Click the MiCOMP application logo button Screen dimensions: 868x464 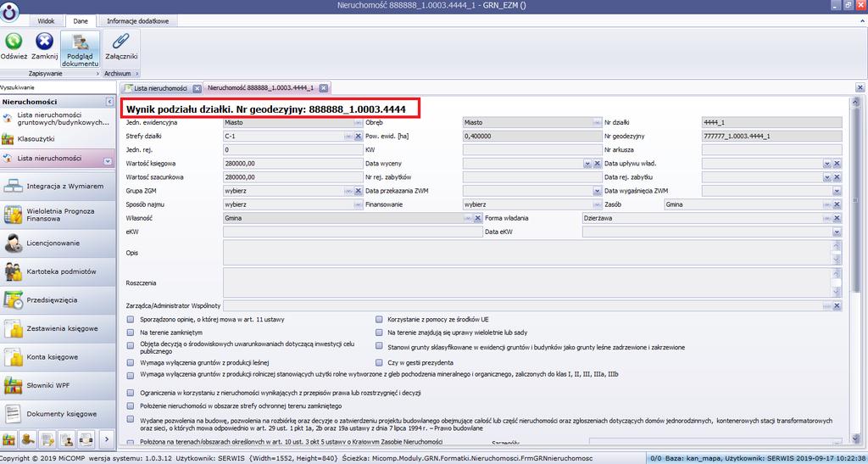coord(8,10)
